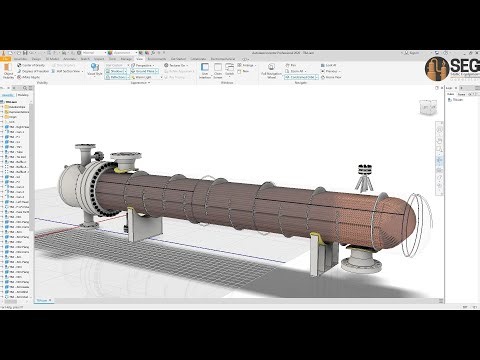Click navigation bar pan hand icon
The width and height of the screenshot is (480, 360).
tap(440, 140)
